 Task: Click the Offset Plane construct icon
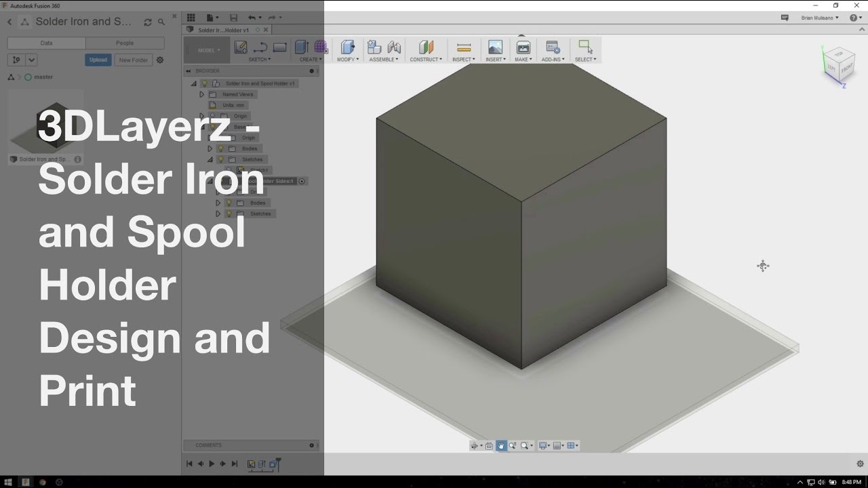point(426,47)
